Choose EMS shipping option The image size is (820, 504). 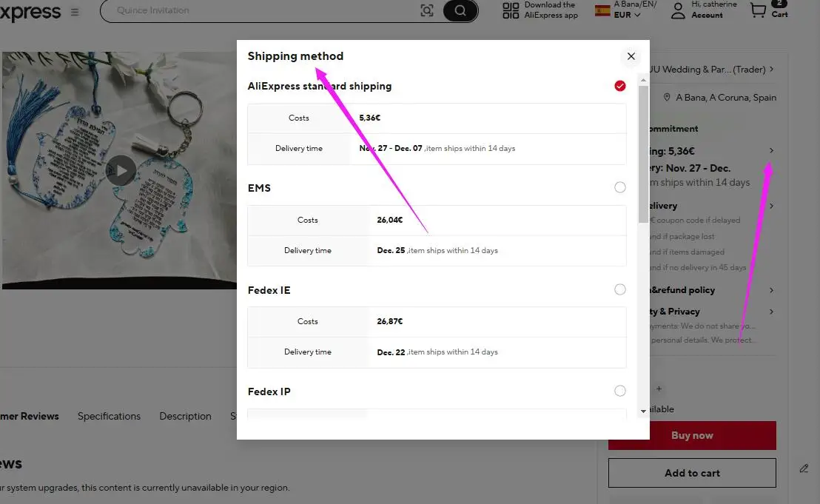pos(619,187)
